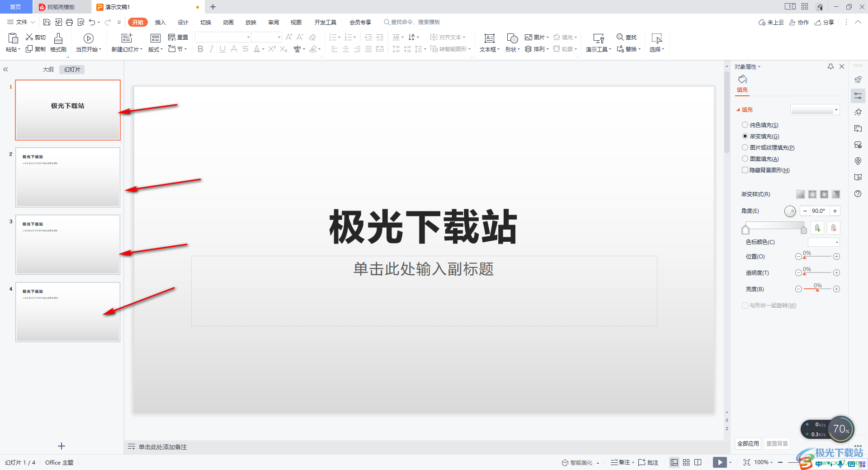868x470 pixels.
Task: Remove gradient stop icon
Action: point(834,228)
